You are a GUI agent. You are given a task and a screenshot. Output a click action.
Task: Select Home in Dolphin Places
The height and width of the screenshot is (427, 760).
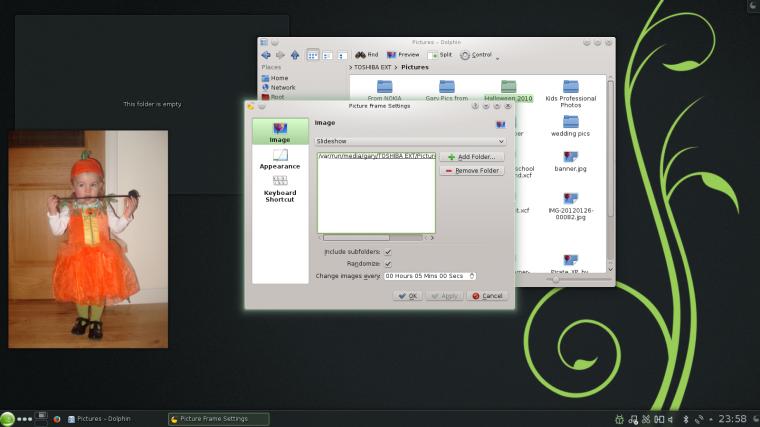275,78
